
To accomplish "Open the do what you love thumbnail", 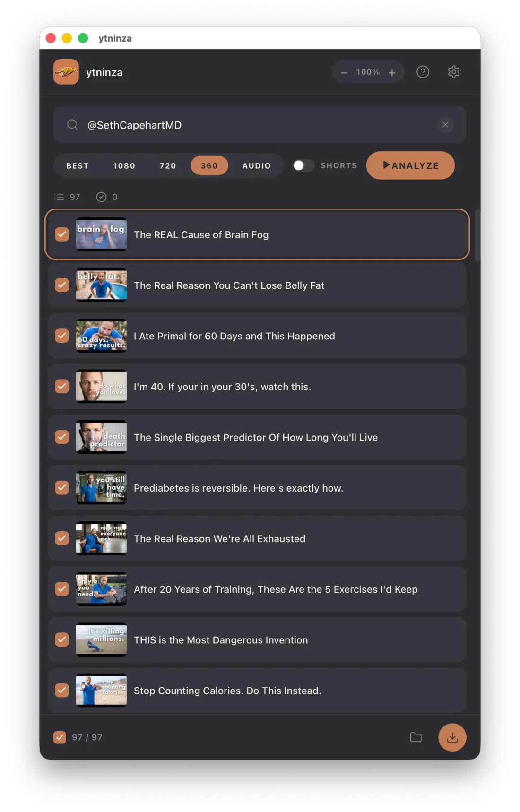I will (x=101, y=386).
